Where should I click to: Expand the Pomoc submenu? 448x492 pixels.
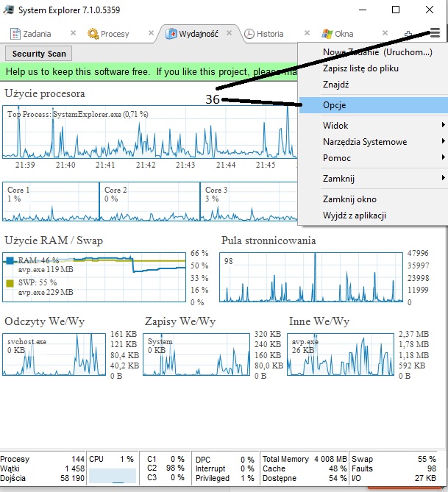[x=374, y=158]
